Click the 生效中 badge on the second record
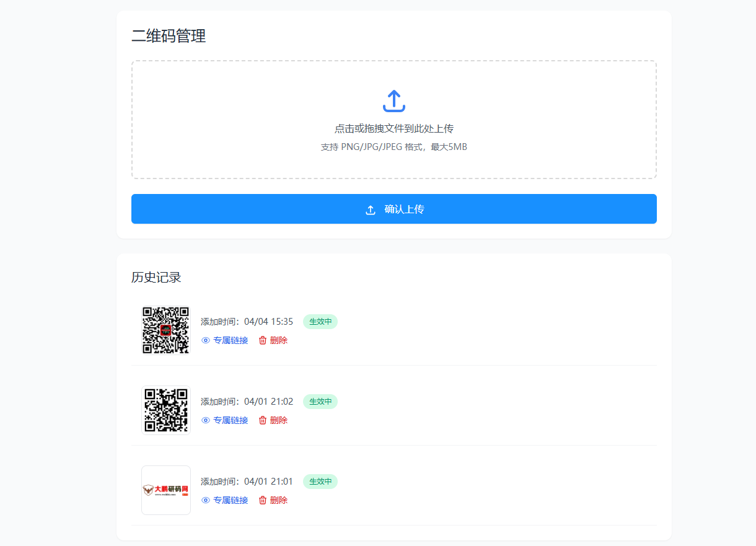The height and width of the screenshot is (546, 756). click(320, 402)
